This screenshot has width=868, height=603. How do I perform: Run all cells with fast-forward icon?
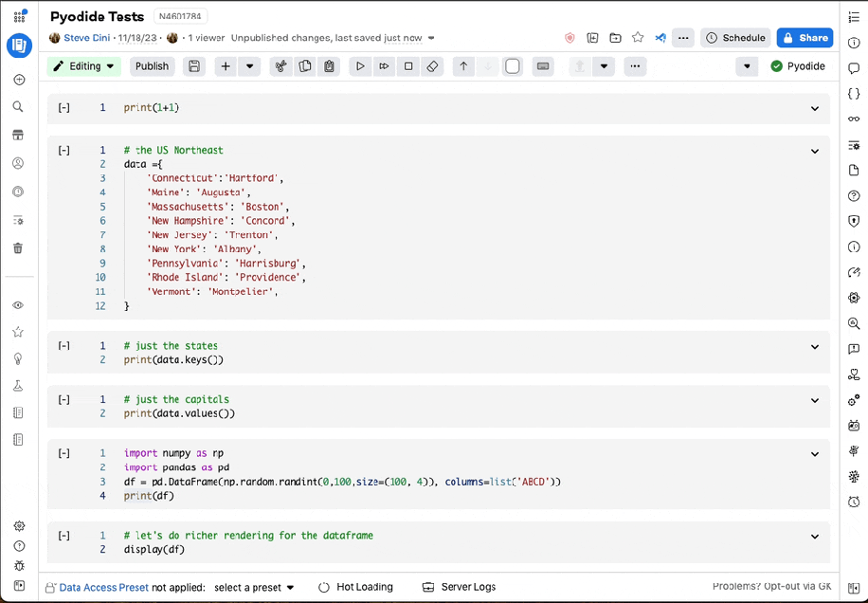click(x=384, y=66)
